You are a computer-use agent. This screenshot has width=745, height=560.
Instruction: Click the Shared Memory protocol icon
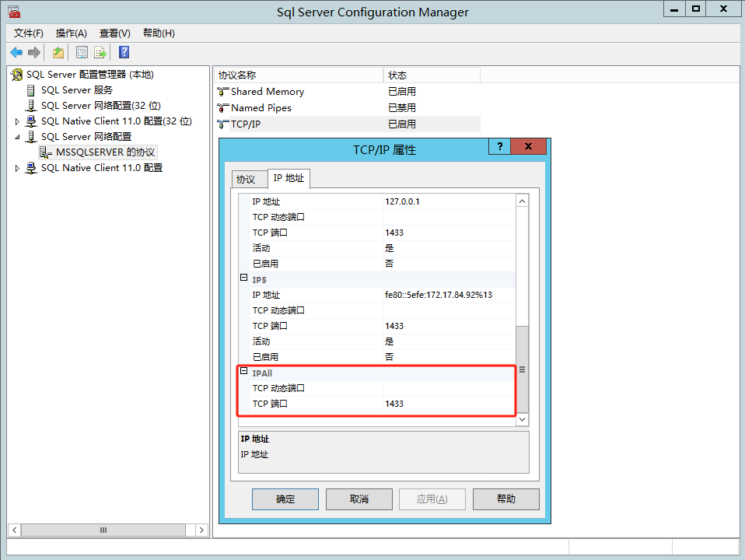coord(223,92)
